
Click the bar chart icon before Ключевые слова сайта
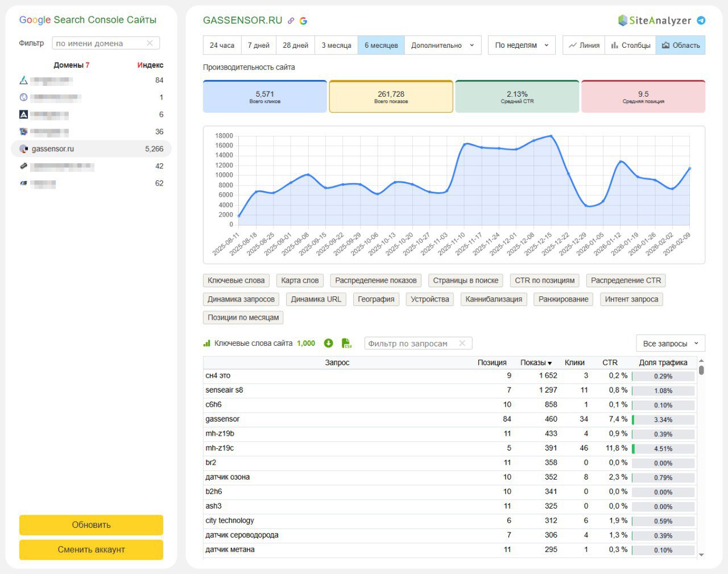click(207, 343)
